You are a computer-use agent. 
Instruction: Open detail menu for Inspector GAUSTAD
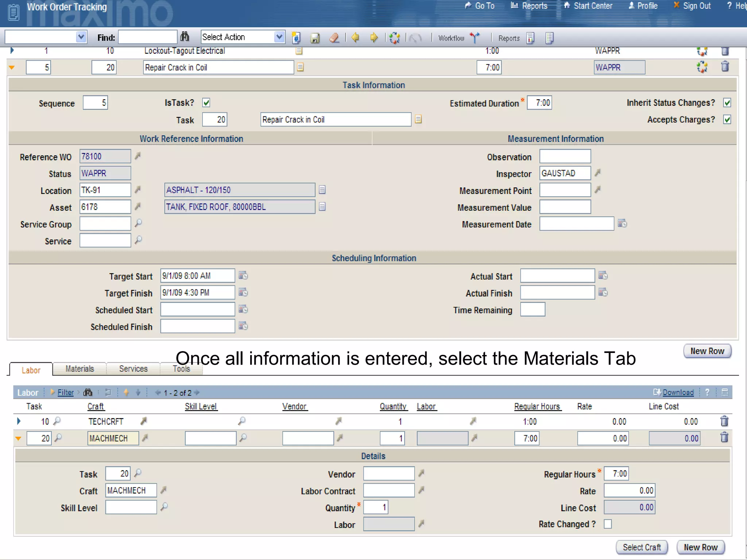pos(597,173)
